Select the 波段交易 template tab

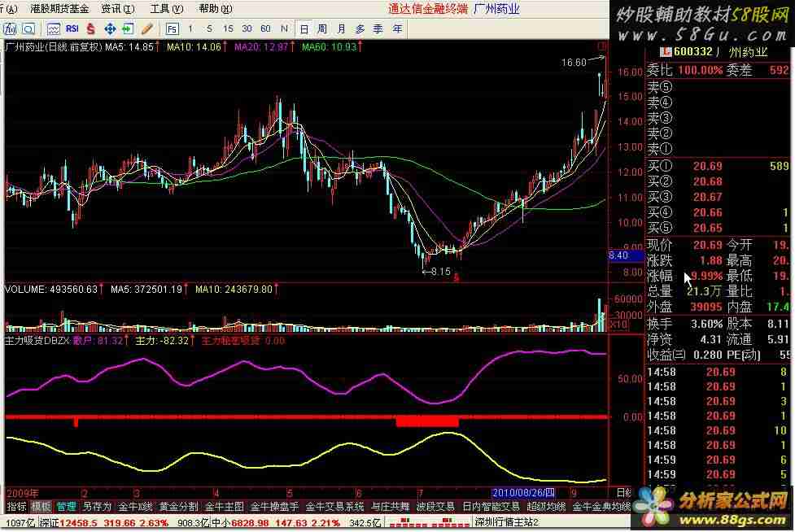click(435, 506)
